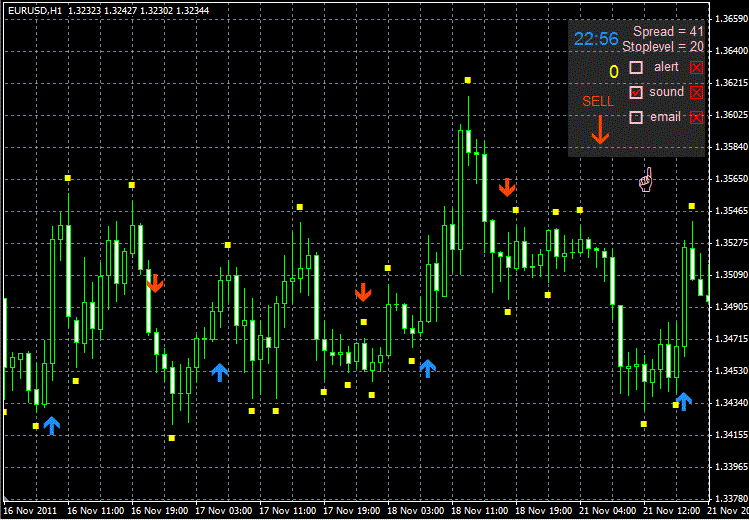Click the 16 Nov 19:00 time label
Viewport: 749px width, 520px height.
coord(161,510)
